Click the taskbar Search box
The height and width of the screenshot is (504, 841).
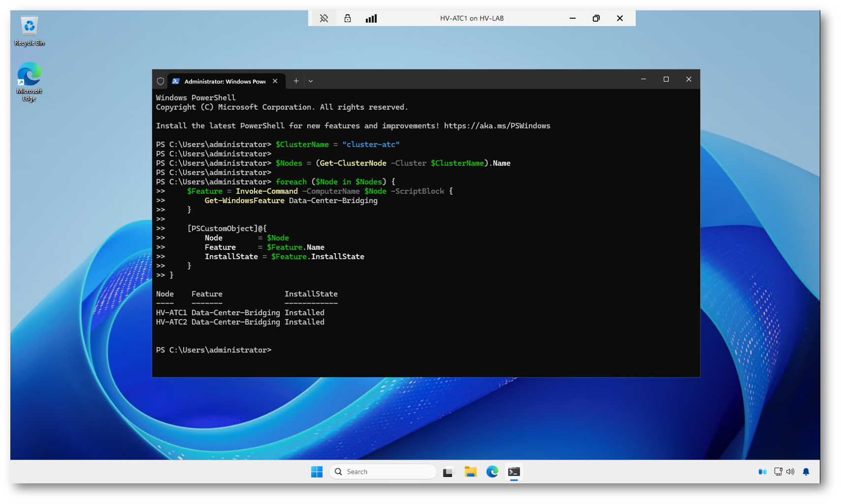(383, 472)
